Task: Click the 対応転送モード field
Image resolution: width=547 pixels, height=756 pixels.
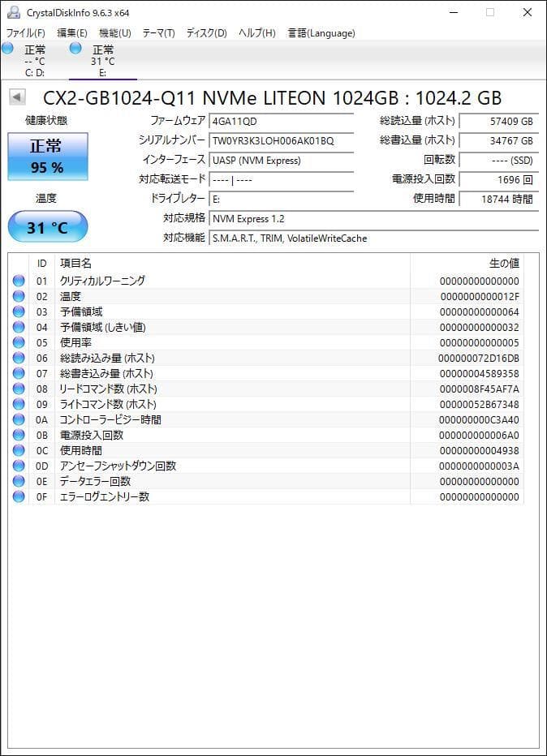Action: (x=282, y=180)
